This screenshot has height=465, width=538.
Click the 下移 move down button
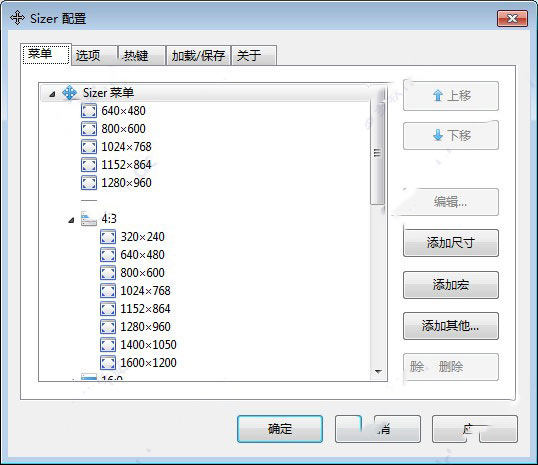(451, 135)
